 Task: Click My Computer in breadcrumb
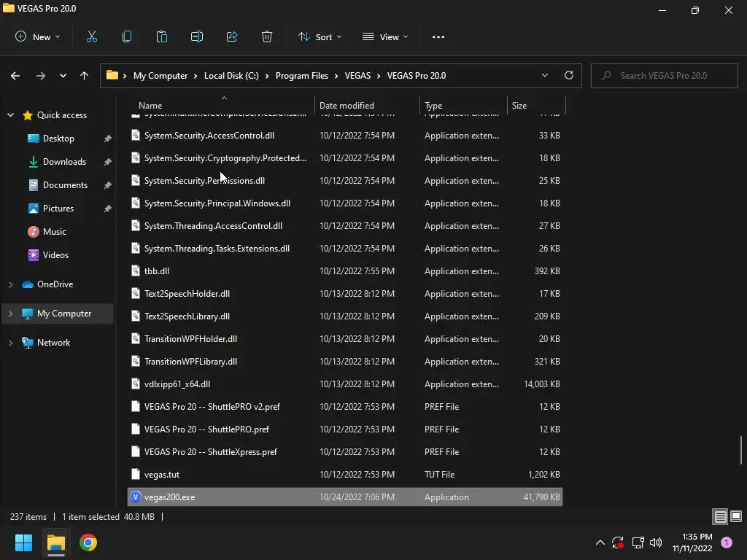point(160,76)
